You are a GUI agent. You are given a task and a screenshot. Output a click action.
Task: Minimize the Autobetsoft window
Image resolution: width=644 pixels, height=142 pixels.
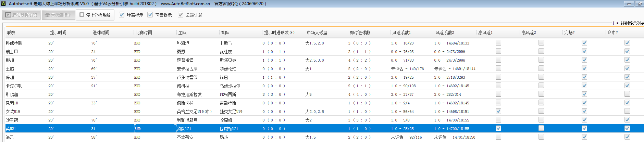click(629, 4)
